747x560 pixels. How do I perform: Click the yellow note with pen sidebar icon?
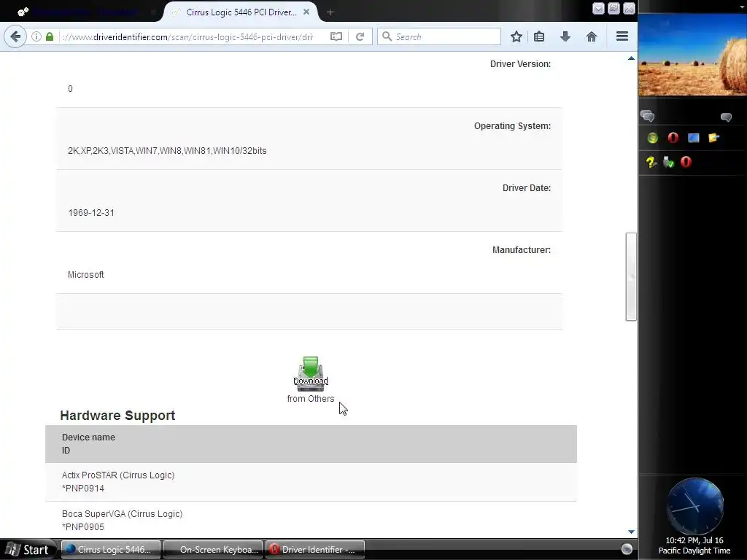[713, 138]
